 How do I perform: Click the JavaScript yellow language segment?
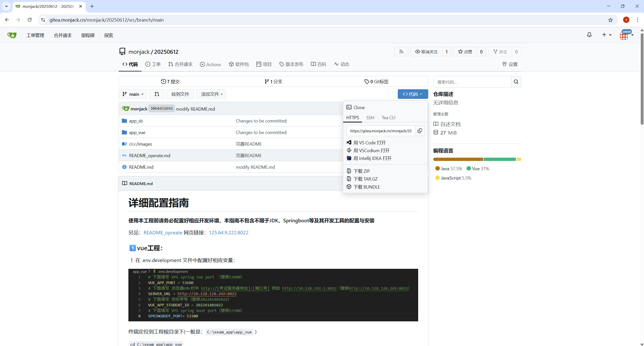519,159
